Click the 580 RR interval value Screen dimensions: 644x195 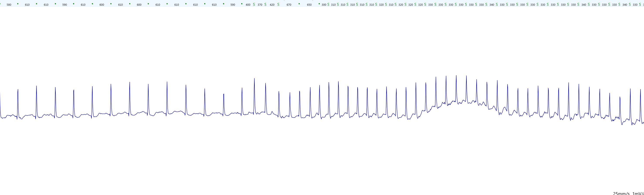(x=9, y=5)
